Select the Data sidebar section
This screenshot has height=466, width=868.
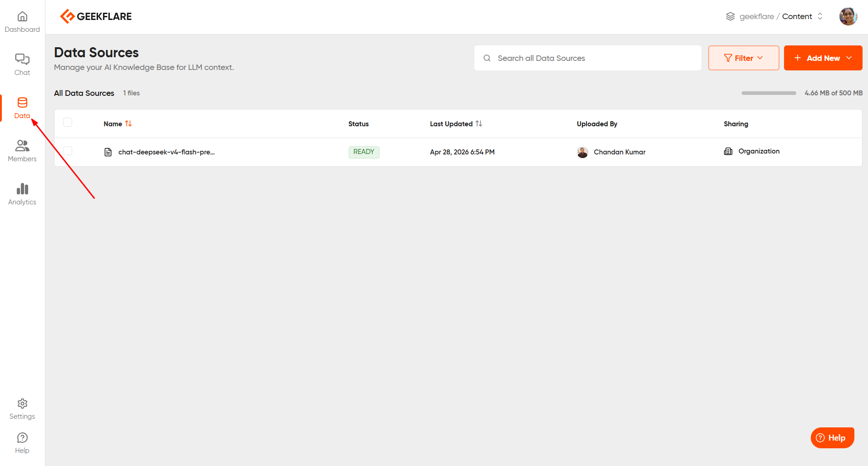coord(22,108)
